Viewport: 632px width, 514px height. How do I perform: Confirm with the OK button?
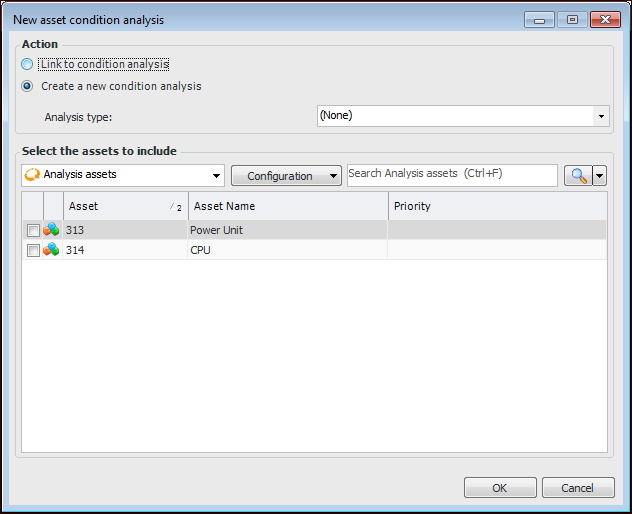(500, 488)
